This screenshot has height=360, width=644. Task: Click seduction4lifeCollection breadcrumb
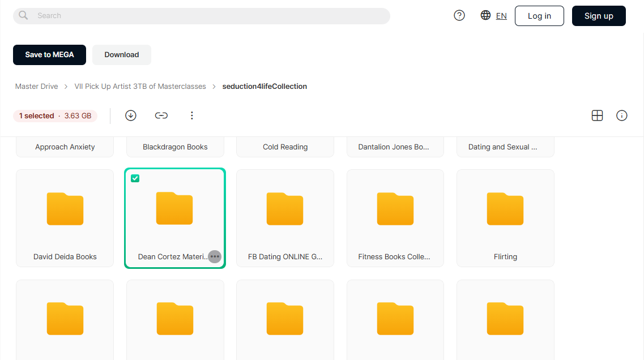265,86
